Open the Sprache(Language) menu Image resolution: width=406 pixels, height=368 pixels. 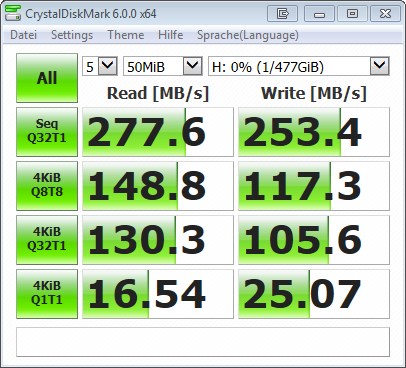point(248,35)
